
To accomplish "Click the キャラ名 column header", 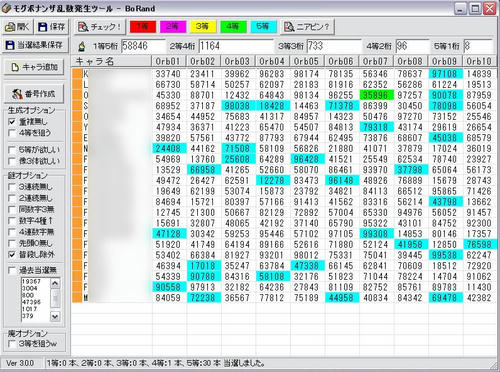I will click(x=112, y=61).
